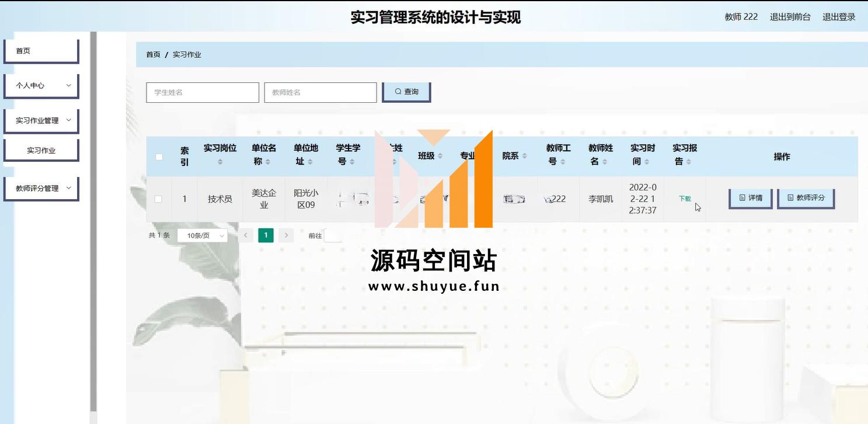Expand the 教师评分管理 sidebar menu
868x424 pixels.
point(41,189)
